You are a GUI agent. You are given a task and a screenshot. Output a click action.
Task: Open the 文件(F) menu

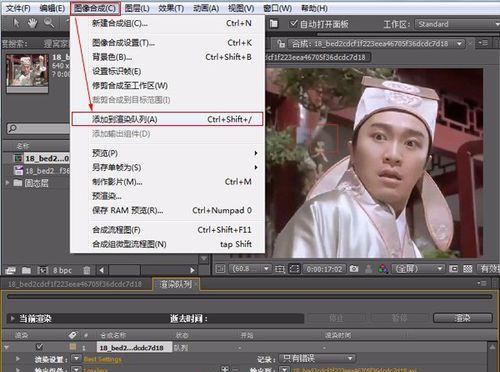(18, 8)
